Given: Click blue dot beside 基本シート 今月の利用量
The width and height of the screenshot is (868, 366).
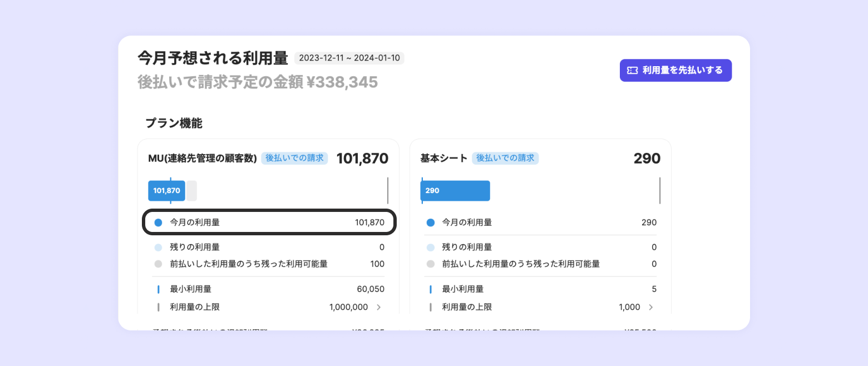Looking at the screenshot, I should [430, 222].
